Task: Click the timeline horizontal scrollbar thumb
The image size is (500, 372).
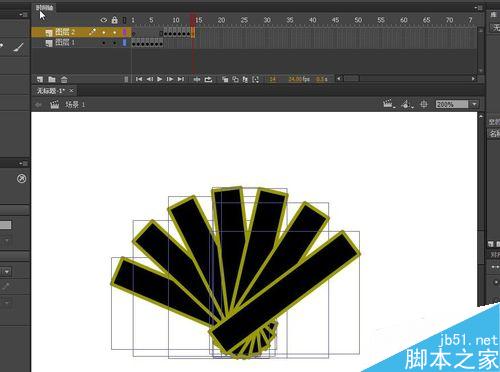Action: click(x=351, y=79)
